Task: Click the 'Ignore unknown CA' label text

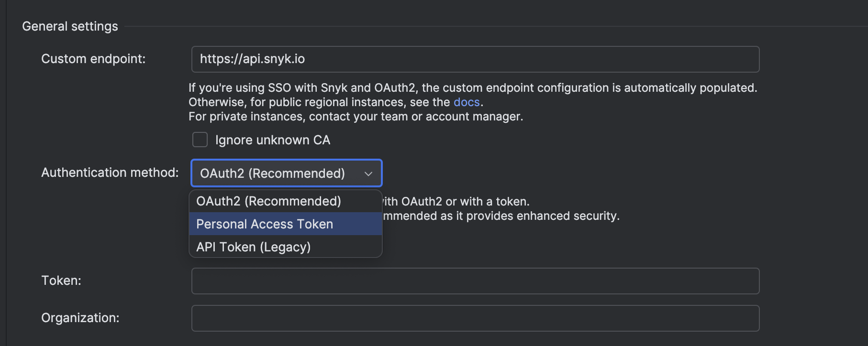Action: point(272,140)
